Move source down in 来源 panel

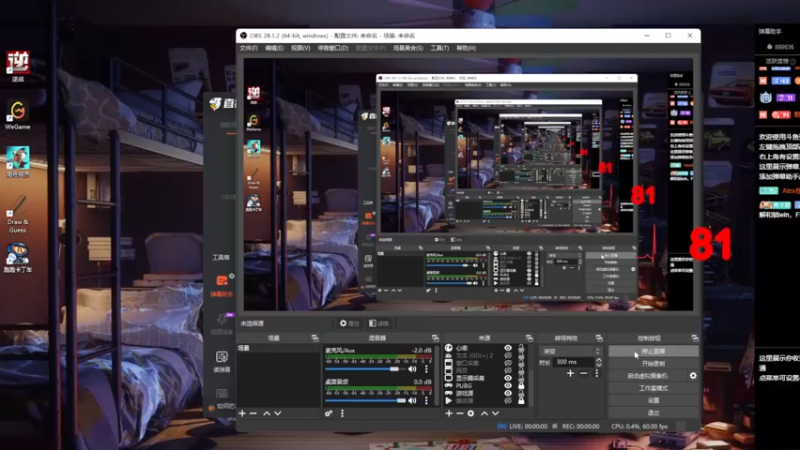[x=495, y=413]
